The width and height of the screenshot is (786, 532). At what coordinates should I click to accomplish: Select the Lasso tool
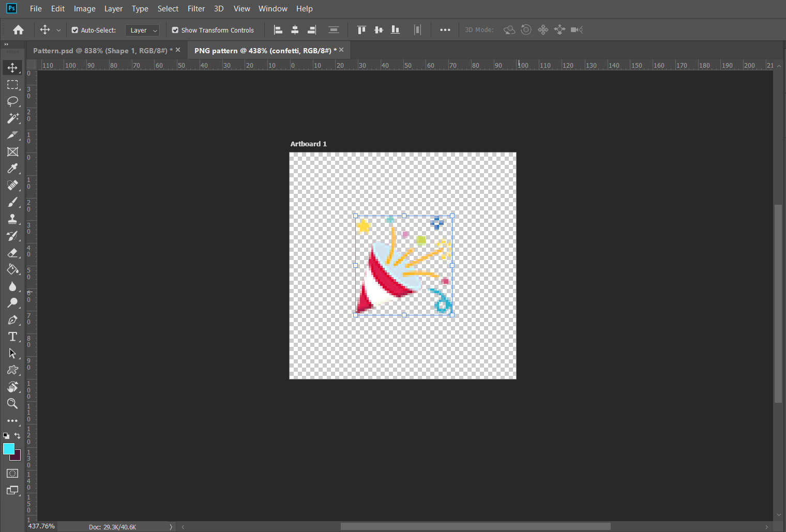tap(12, 101)
